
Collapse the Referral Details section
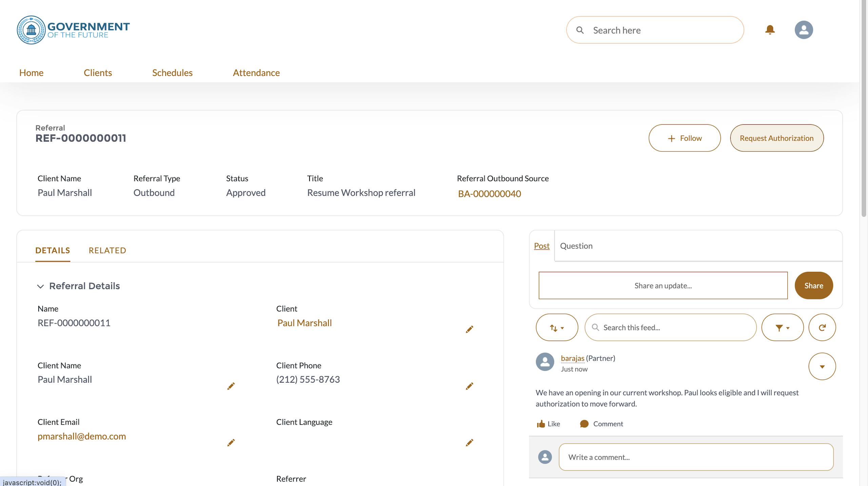[x=40, y=286]
